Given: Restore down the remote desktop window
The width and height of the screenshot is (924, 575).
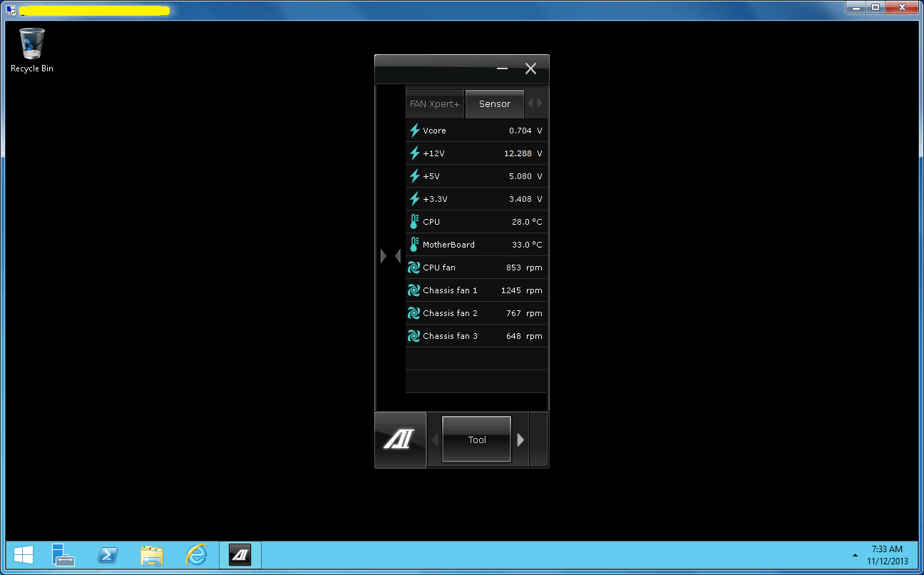Looking at the screenshot, I should (875, 7).
